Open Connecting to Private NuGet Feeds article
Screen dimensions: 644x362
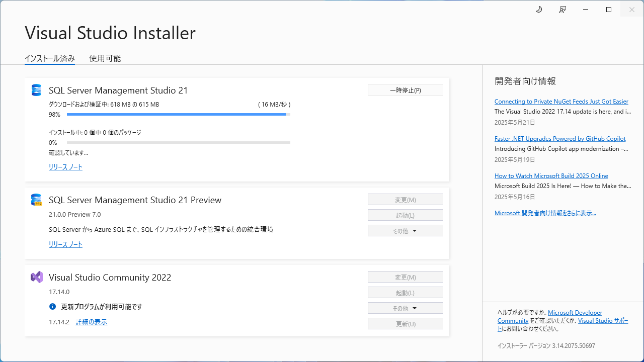pyautogui.click(x=561, y=101)
